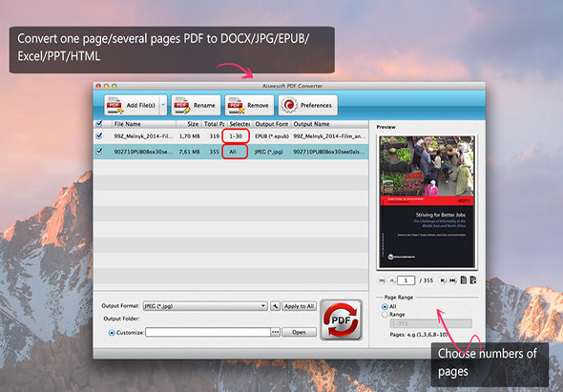
Task: Click the Total Pages column header
Action: point(215,124)
